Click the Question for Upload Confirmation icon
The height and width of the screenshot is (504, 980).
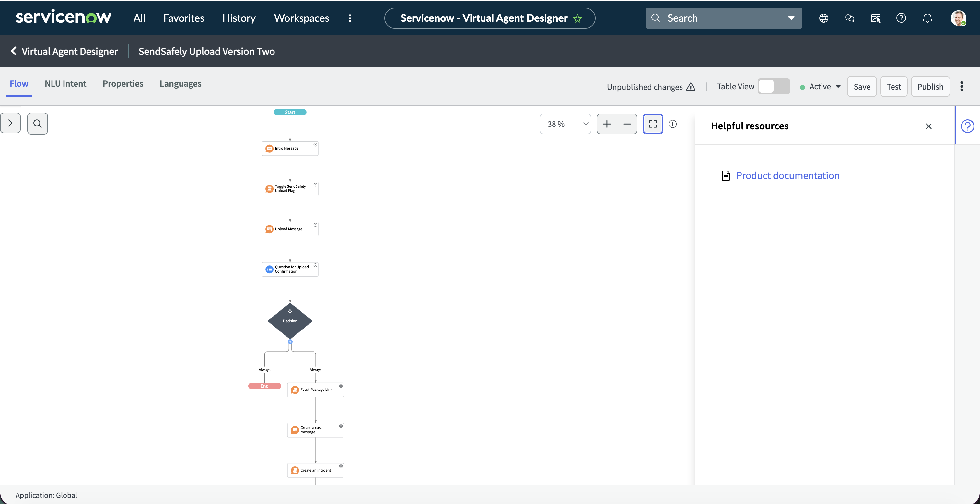click(269, 270)
